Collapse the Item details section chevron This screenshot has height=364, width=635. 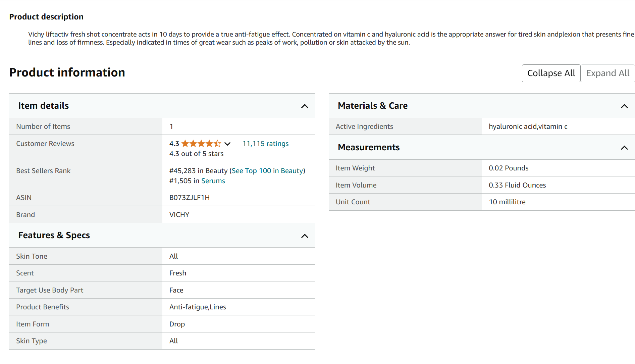point(304,106)
